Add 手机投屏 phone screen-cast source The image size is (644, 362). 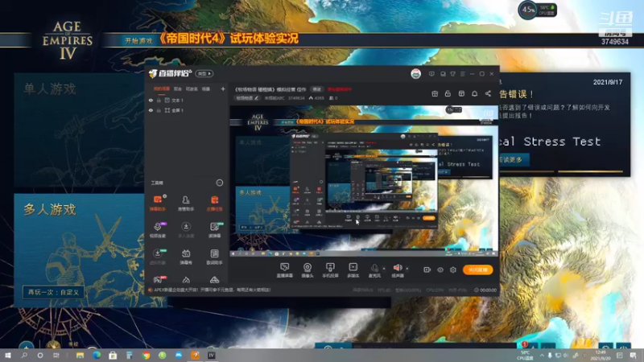(330, 270)
